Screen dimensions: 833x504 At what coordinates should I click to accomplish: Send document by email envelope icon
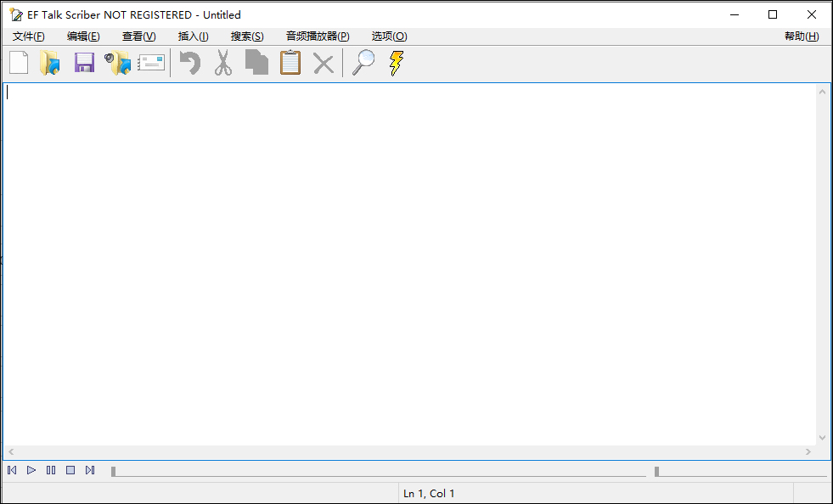pyautogui.click(x=151, y=63)
